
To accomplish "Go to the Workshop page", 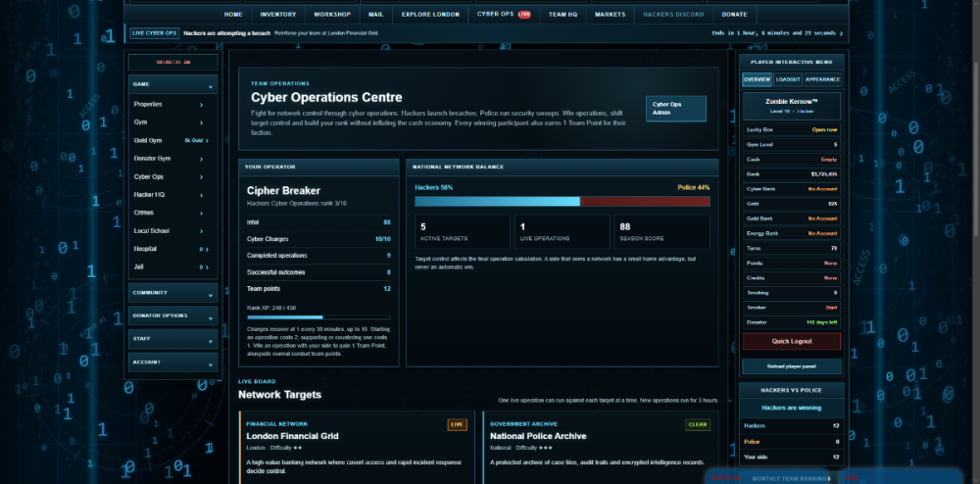I will 332,15.
